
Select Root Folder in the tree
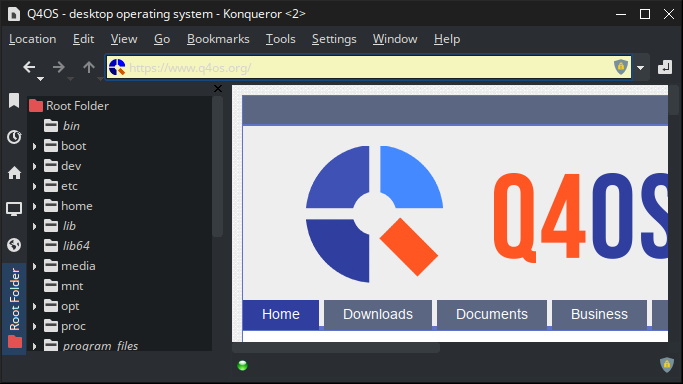click(69, 106)
